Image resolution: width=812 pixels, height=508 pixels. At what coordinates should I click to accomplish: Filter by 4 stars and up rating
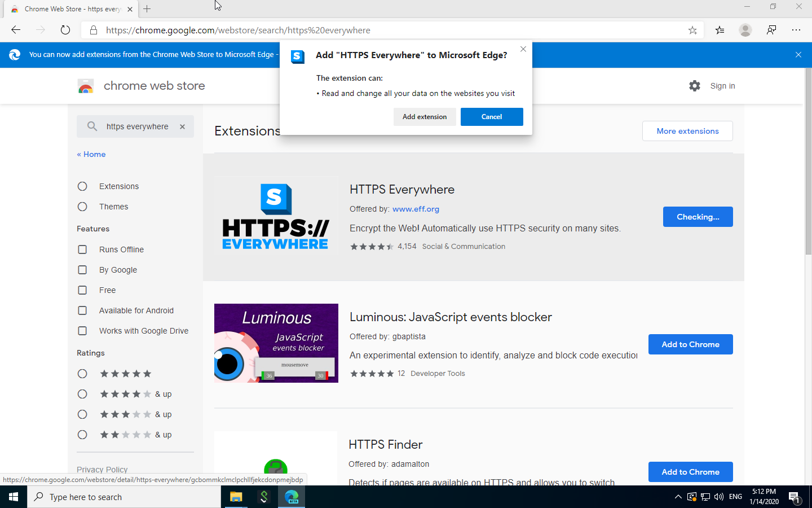[x=82, y=393]
